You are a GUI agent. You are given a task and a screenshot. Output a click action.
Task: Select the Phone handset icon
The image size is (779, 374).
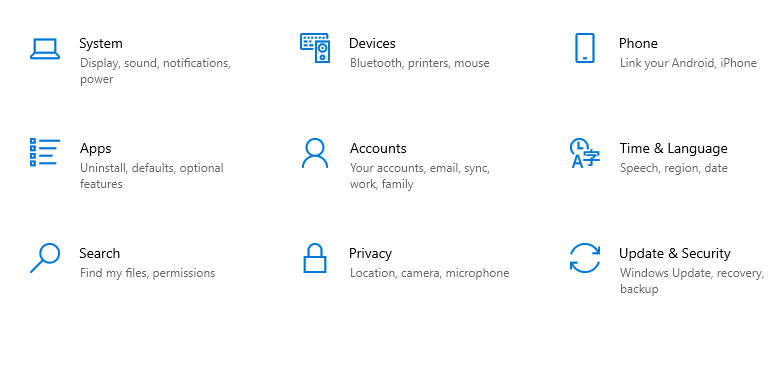coord(585,48)
